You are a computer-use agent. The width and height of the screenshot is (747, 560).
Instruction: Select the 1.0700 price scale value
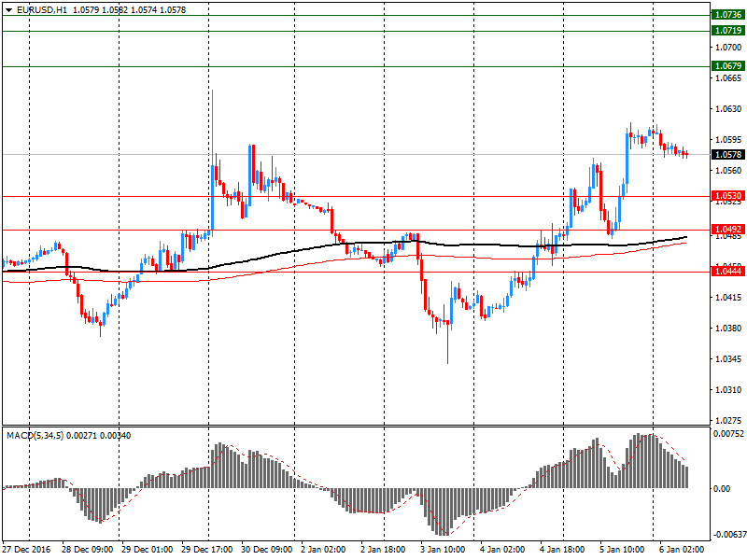click(728, 48)
